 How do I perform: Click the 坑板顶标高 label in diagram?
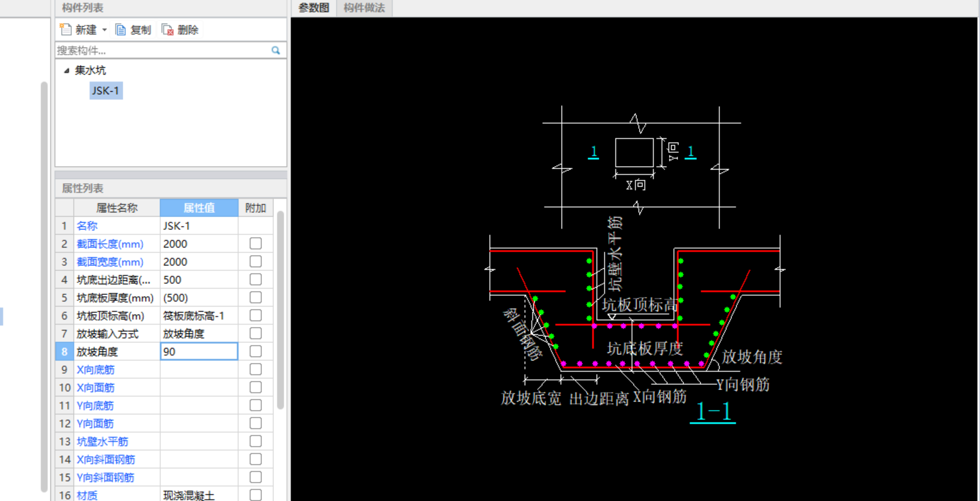click(639, 305)
